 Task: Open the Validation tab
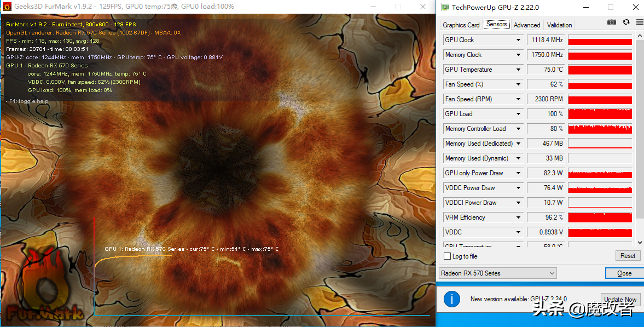point(559,25)
